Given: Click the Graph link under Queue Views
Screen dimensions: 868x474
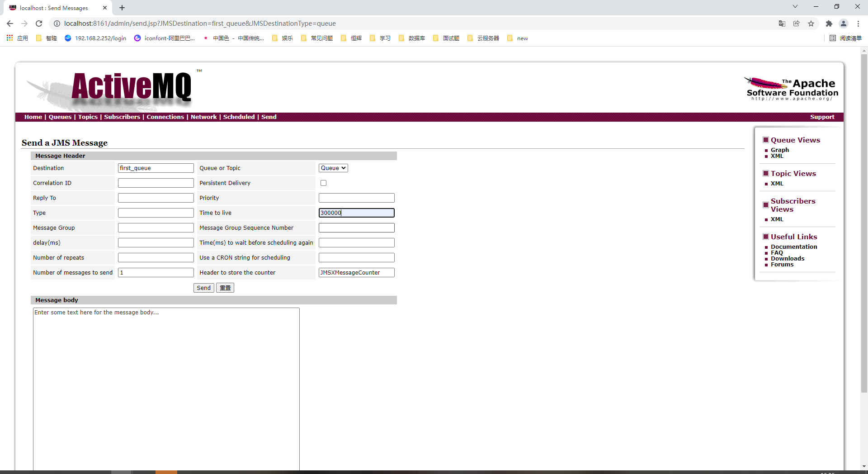Looking at the screenshot, I should point(780,150).
